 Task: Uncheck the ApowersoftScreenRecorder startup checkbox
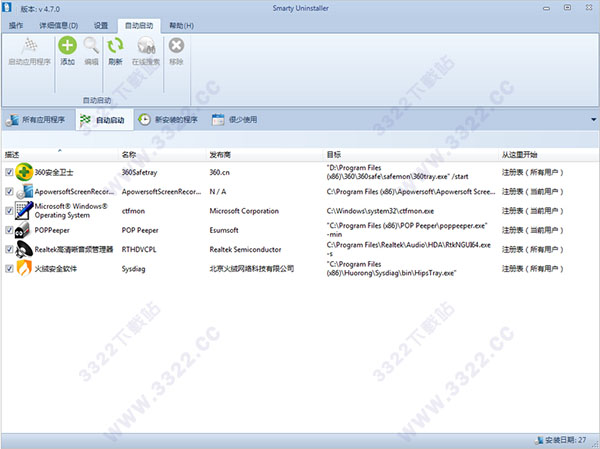coord(9,191)
